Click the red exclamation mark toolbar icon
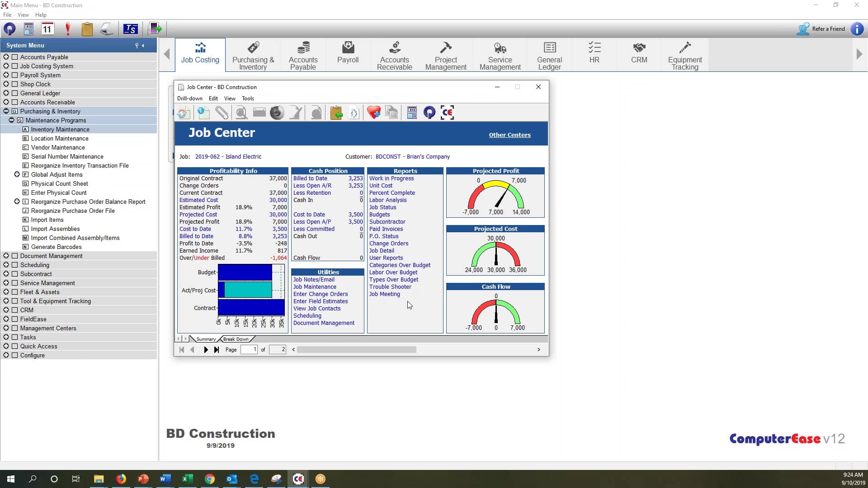Image resolution: width=868 pixels, height=488 pixels. [x=68, y=29]
